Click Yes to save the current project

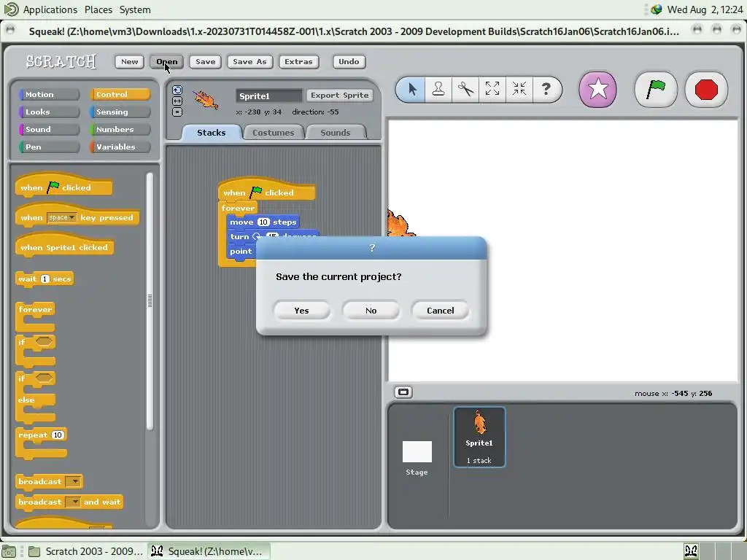[301, 311]
